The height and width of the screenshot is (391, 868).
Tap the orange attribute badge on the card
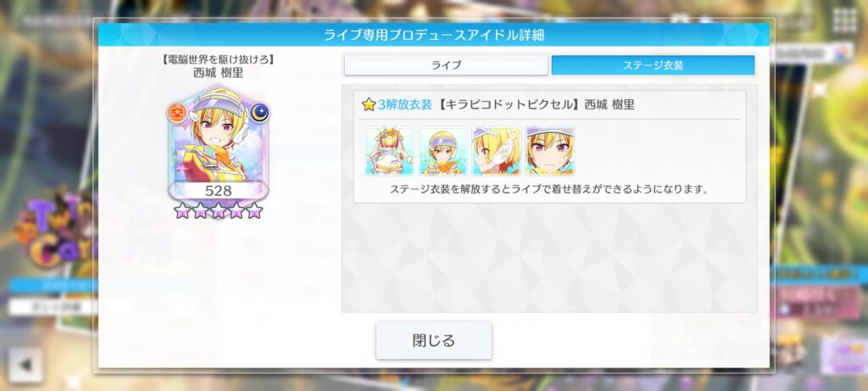(x=178, y=113)
